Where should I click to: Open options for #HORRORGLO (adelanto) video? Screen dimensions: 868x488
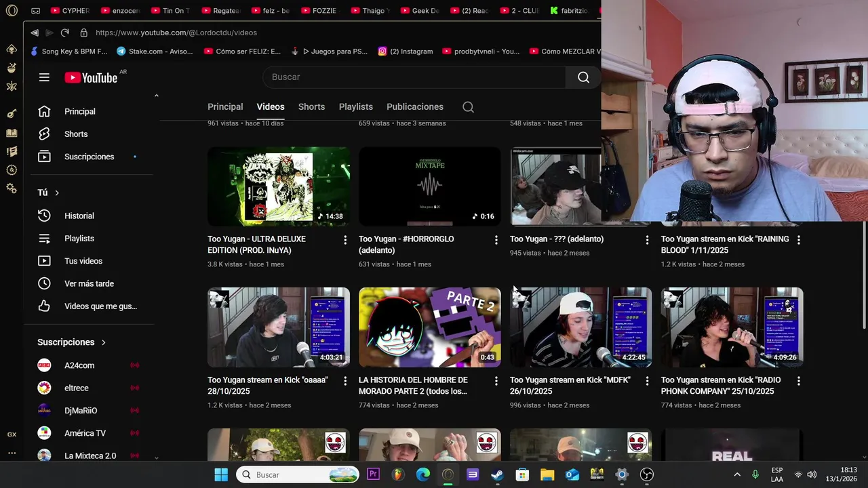pyautogui.click(x=496, y=240)
